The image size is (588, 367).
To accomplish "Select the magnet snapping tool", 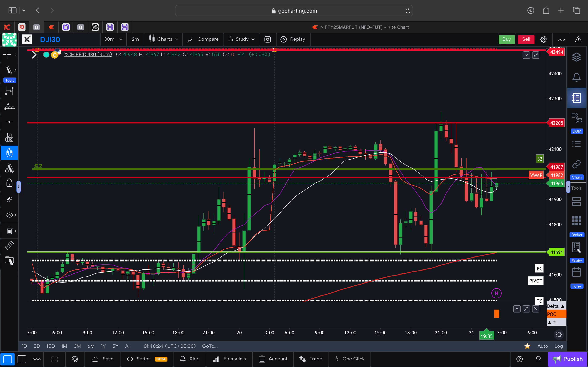I will (9, 153).
